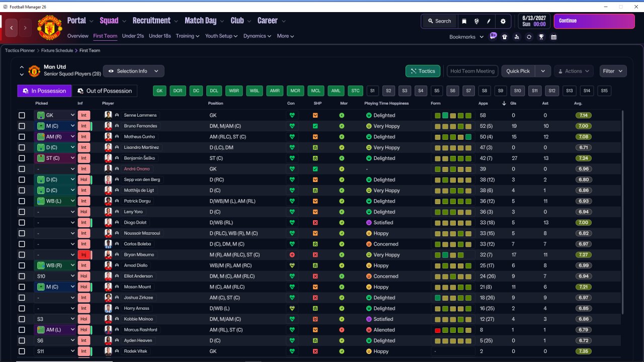Click the globe icon next to Search
Image resolution: width=644 pixels, height=362 pixels.
coord(476,21)
